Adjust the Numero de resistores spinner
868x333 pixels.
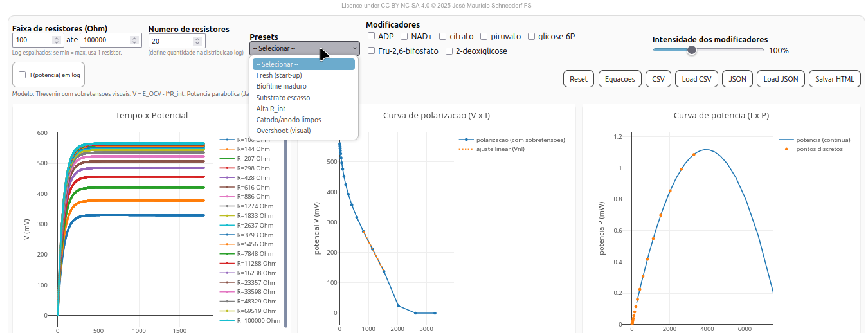point(199,41)
